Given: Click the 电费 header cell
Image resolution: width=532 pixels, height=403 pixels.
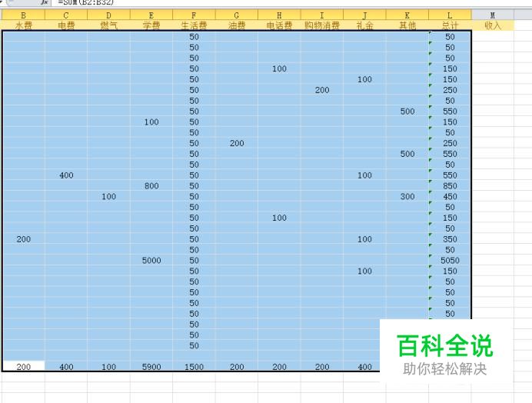Looking at the screenshot, I should [66, 25].
